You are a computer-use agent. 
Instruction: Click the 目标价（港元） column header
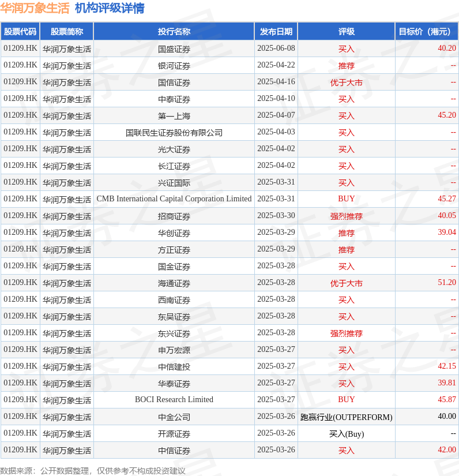click(427, 32)
